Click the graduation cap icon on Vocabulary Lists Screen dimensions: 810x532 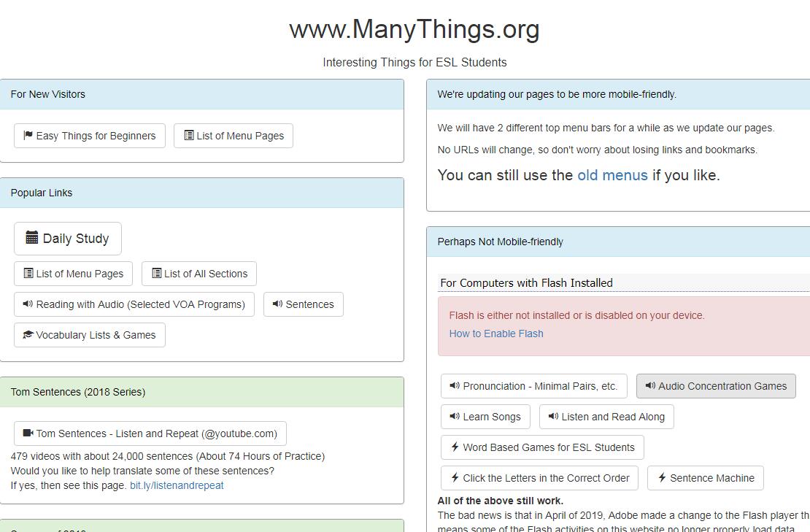pyautogui.click(x=28, y=335)
